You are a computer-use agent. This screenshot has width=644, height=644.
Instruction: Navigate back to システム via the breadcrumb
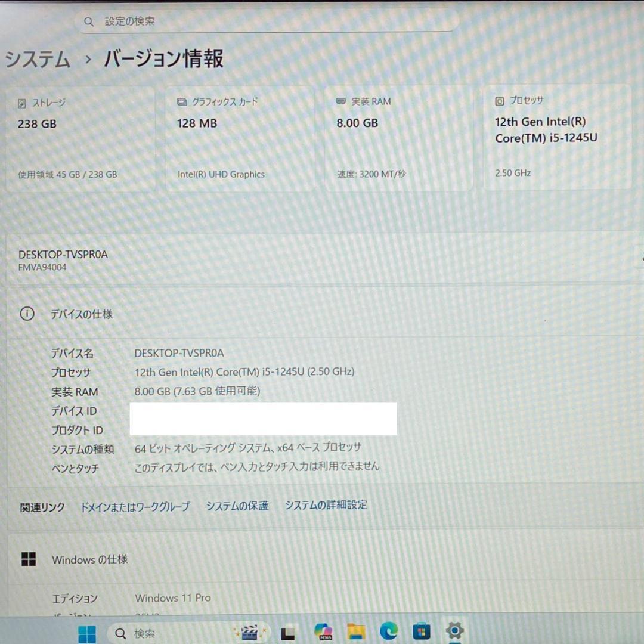click(x=37, y=59)
